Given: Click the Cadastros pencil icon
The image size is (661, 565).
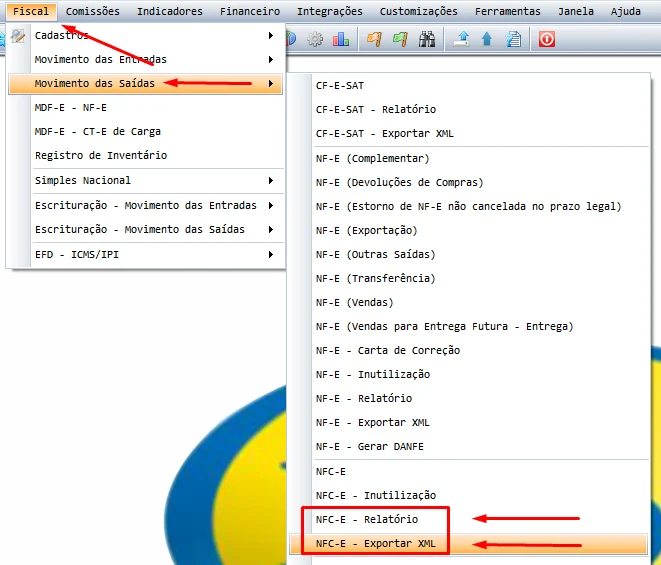Looking at the screenshot, I should click(x=18, y=36).
